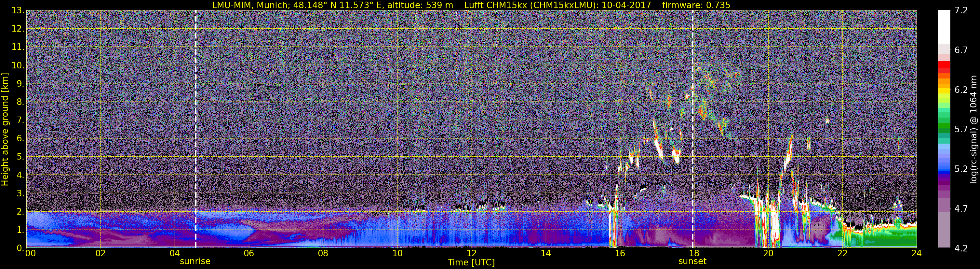The height and width of the screenshot is (269, 980).
Task: Click the time axis tick label '14'
Action: point(545,253)
